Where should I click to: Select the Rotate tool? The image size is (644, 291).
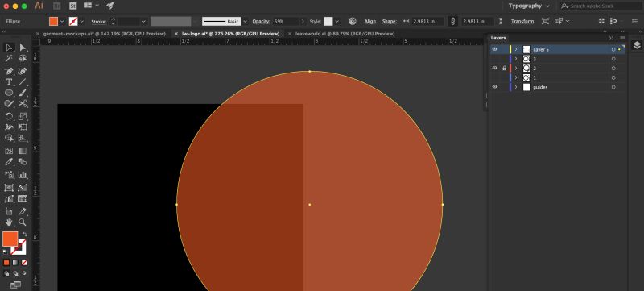(9, 116)
